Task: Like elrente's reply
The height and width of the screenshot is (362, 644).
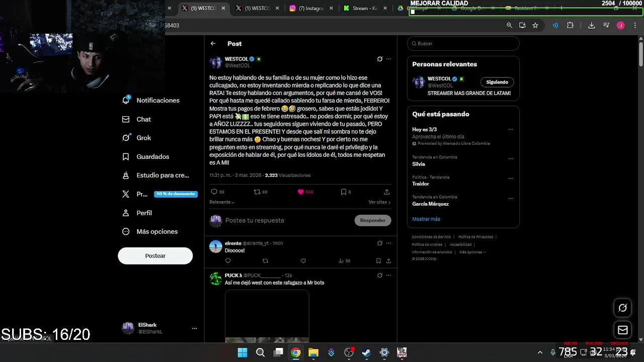Action: pos(303,261)
